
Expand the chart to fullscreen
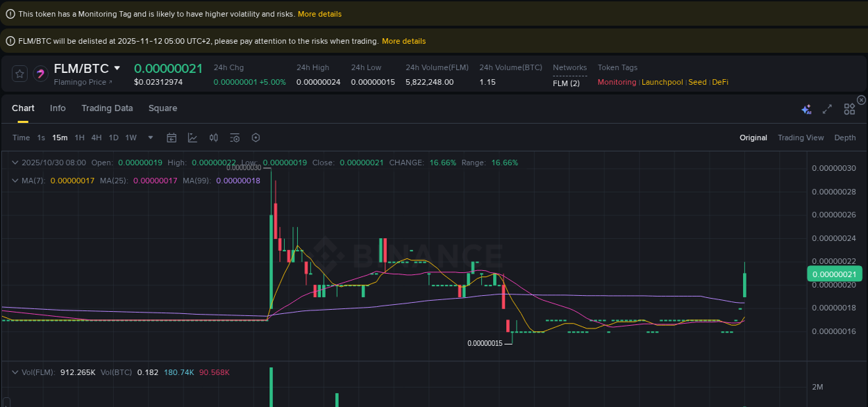826,109
